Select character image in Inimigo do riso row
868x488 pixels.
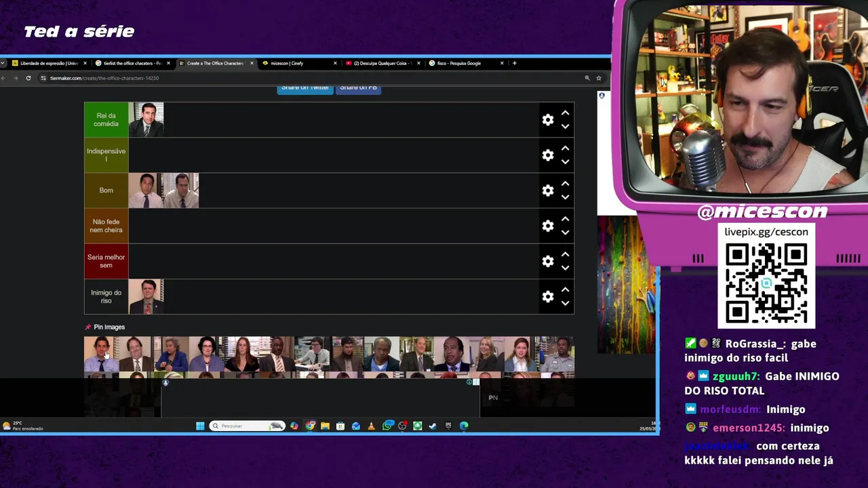click(146, 297)
